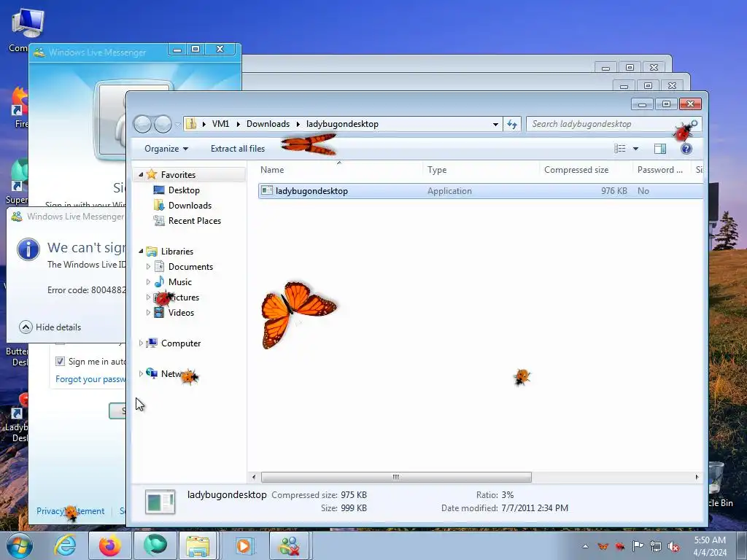This screenshot has width=747, height=560.
Task: Click the Back navigation arrow in Explorer
Action: pyautogui.click(x=142, y=124)
